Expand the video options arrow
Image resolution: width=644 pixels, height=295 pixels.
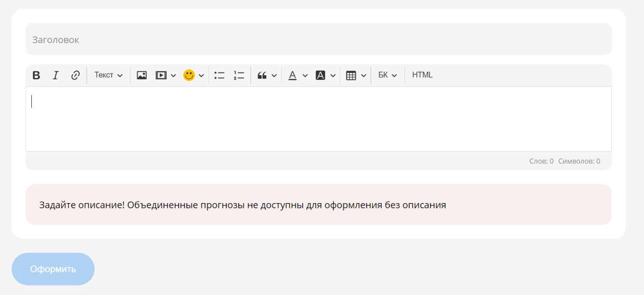point(173,76)
